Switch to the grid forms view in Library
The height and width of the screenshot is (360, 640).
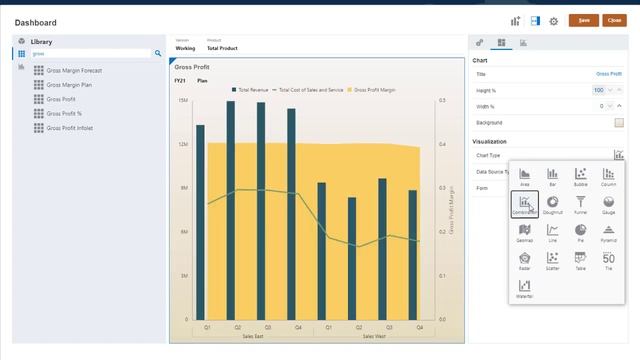tap(22, 54)
